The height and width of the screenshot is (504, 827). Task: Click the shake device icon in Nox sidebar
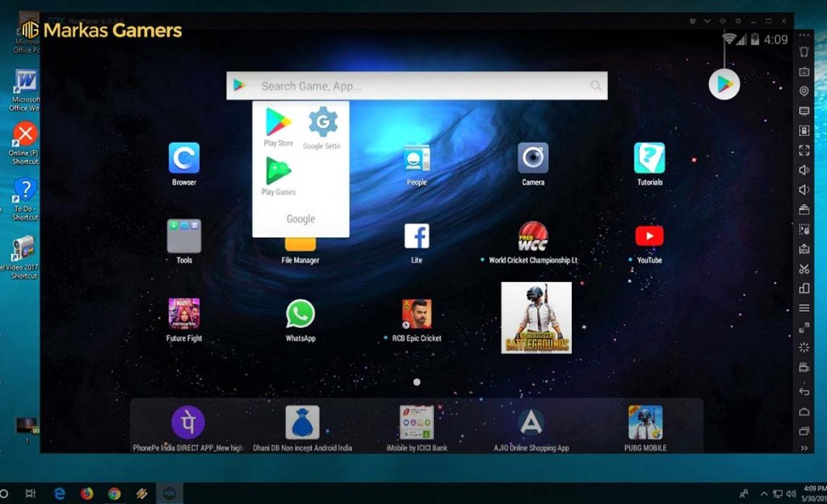(804, 52)
